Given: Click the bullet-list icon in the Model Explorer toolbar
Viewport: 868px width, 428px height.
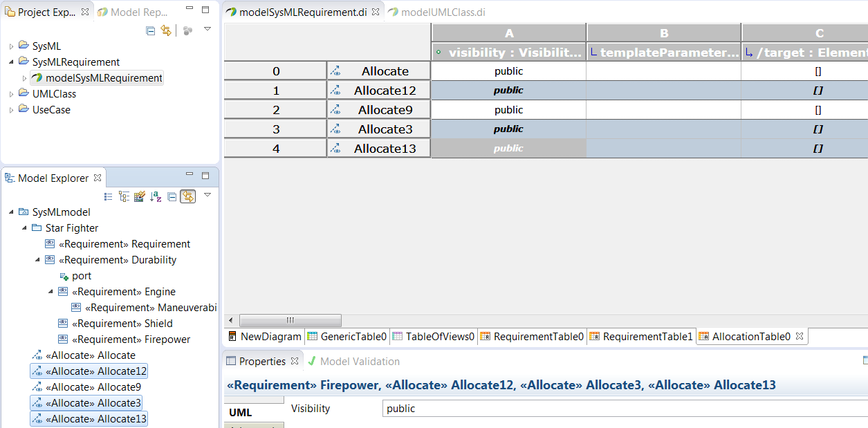Looking at the screenshot, I should (x=109, y=196).
